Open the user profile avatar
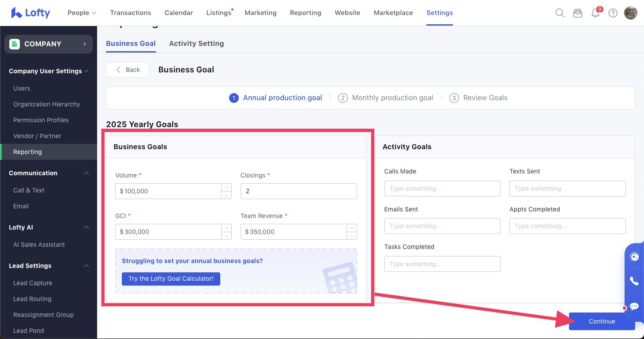The image size is (644, 339). [630, 13]
